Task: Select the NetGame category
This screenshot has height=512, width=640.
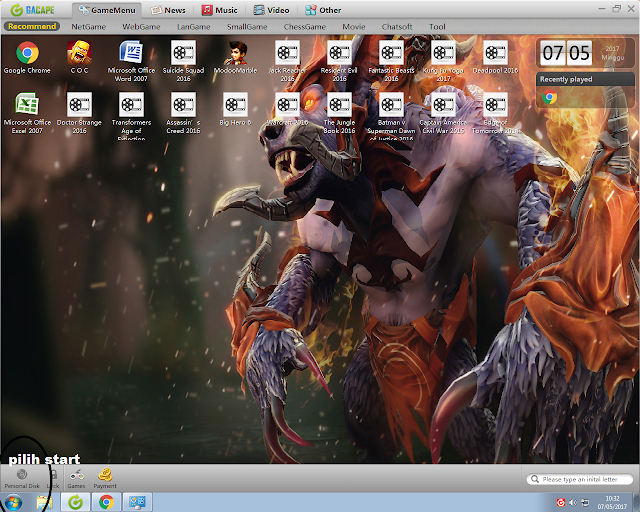Action: (x=89, y=27)
